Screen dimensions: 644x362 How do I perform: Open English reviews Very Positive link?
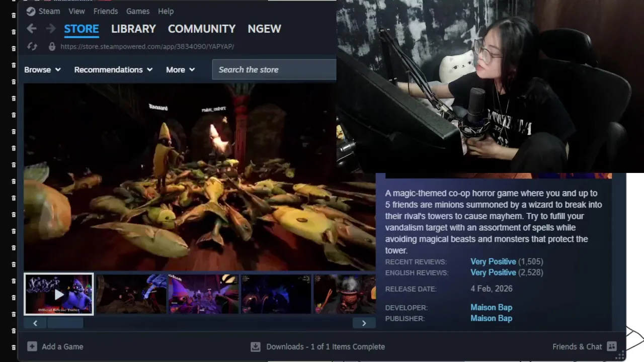click(x=493, y=273)
